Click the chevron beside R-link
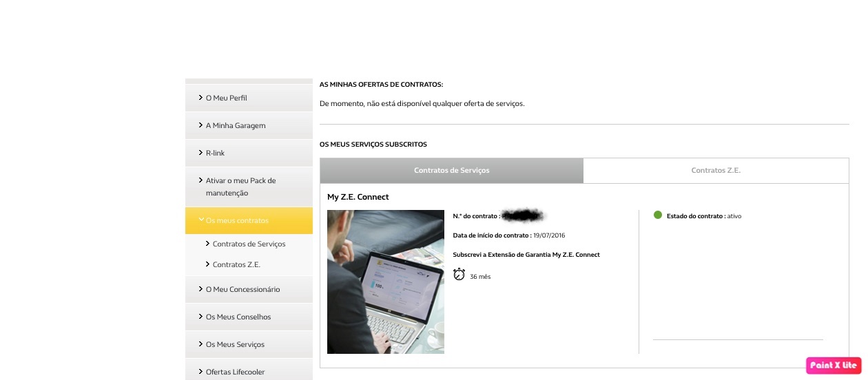Image resolution: width=868 pixels, height=380 pixels. (200, 153)
